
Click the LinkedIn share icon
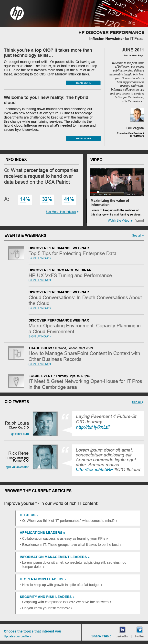pyautogui.click(x=122, y=630)
